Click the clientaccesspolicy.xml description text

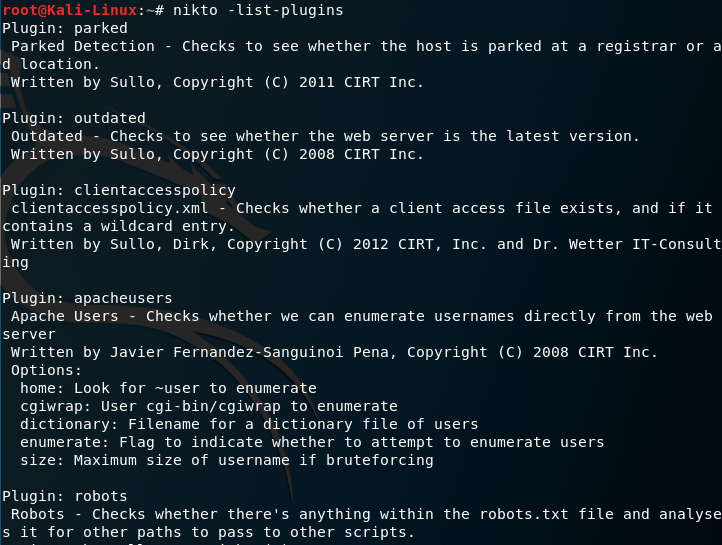coord(360,208)
